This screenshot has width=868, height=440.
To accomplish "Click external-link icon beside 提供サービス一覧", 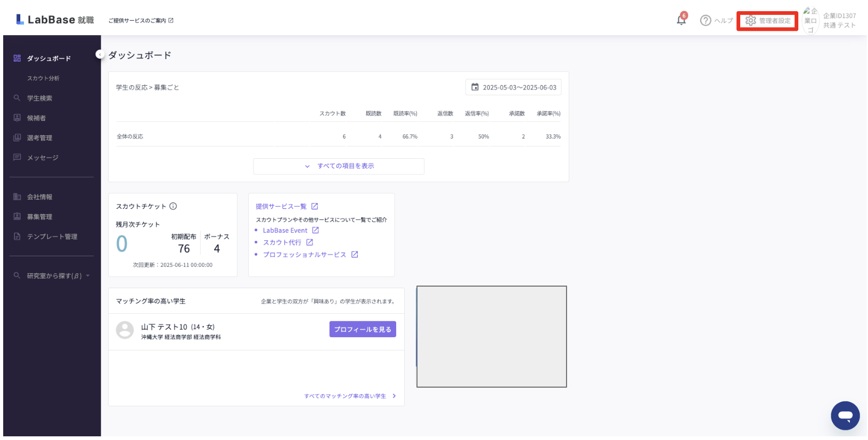I will (x=315, y=206).
